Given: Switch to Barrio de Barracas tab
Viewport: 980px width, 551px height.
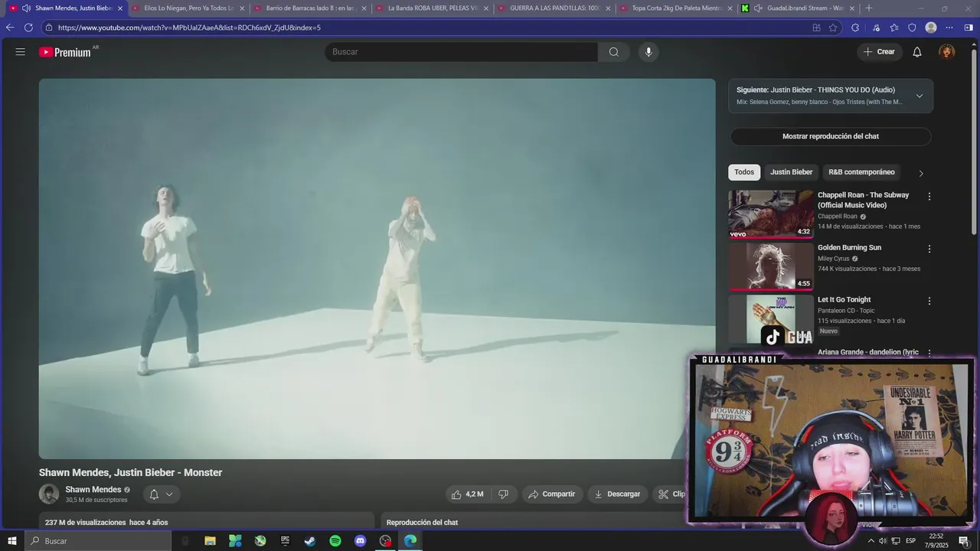Looking at the screenshot, I should tap(309, 8).
